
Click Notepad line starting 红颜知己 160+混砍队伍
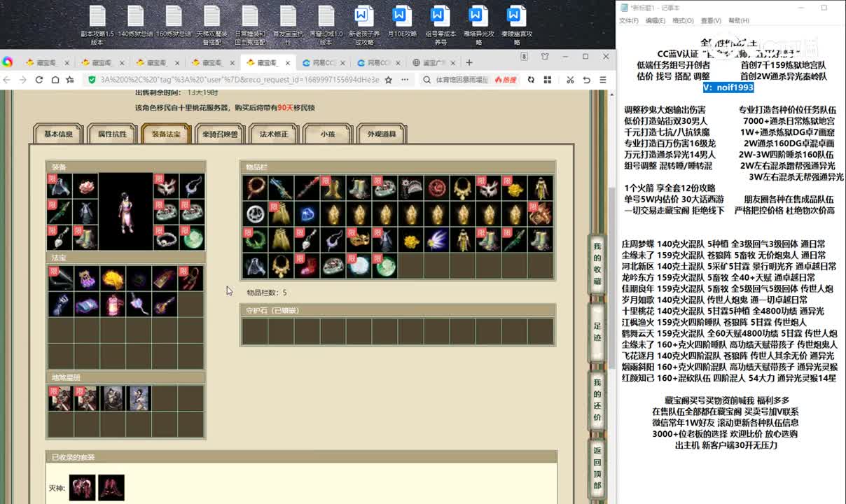coord(728,379)
